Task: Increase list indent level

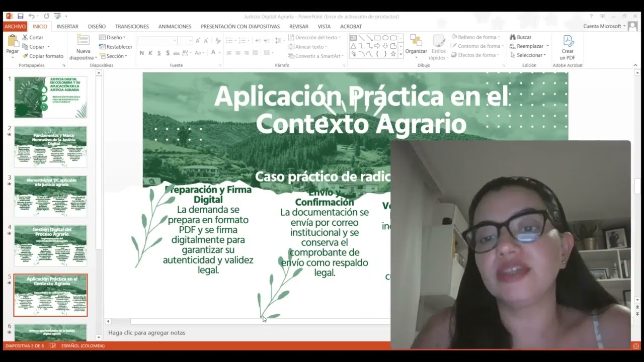Action: [267, 40]
